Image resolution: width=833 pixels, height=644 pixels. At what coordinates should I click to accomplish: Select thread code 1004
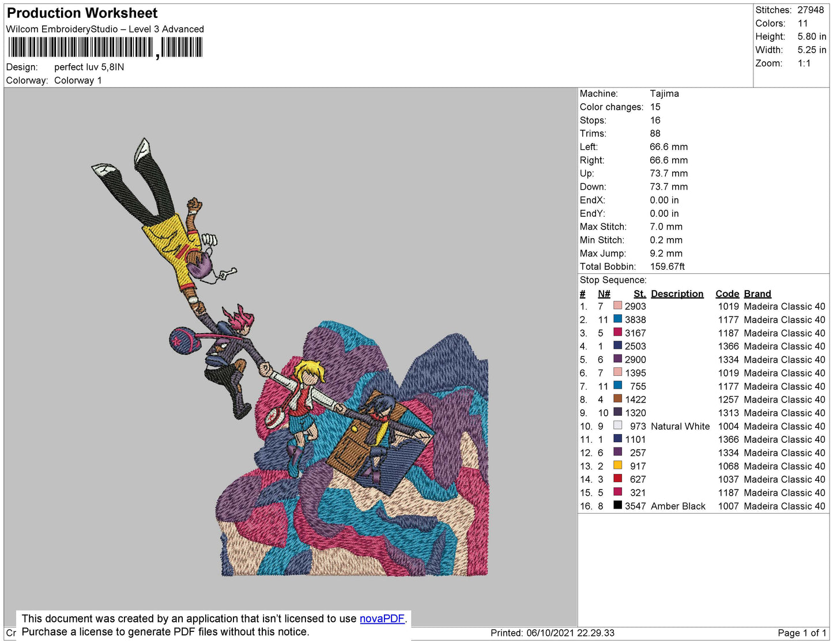(x=728, y=426)
